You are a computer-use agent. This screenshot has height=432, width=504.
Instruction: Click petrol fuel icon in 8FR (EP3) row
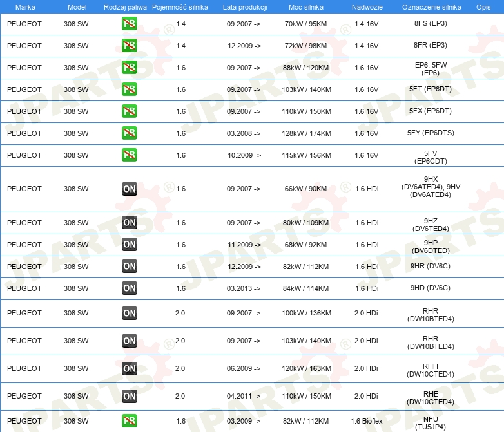pos(129,46)
